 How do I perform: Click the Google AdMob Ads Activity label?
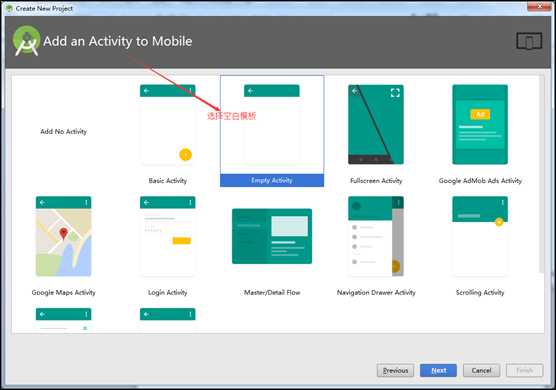(x=480, y=181)
